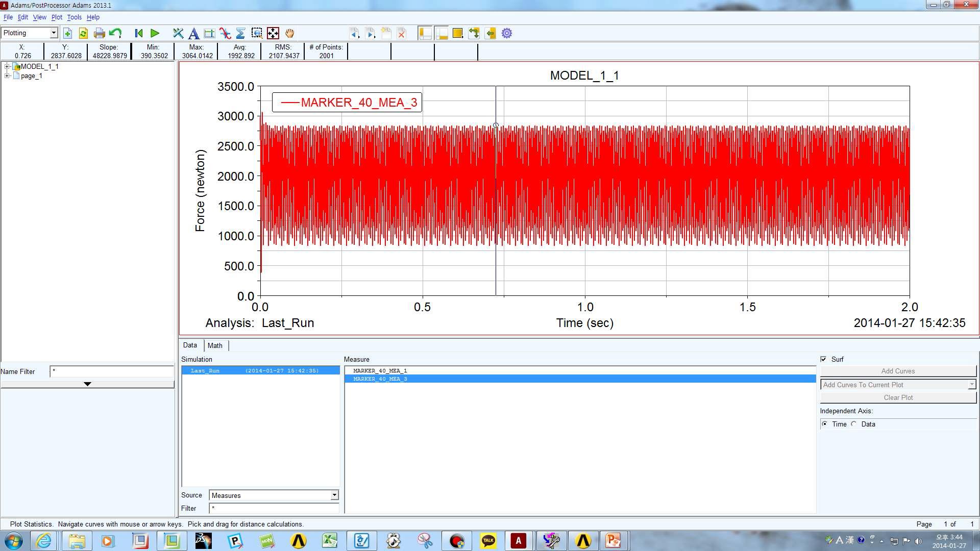The width and height of the screenshot is (980, 551).
Task: Click the MARKER_40_MEA_3 plot legend
Action: click(x=347, y=103)
